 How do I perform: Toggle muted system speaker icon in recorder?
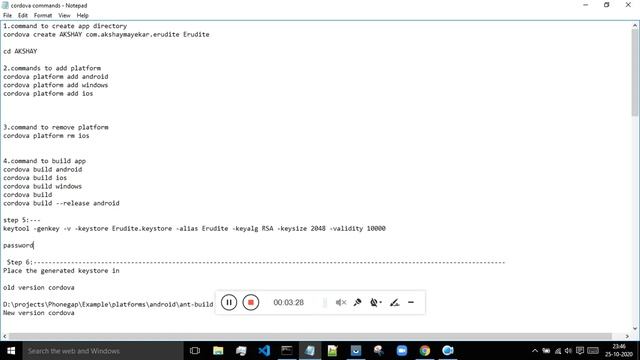coord(341,302)
